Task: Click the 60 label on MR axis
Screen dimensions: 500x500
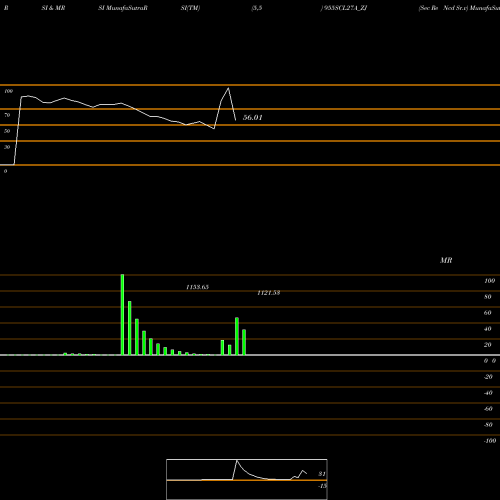Action: pos(487,313)
